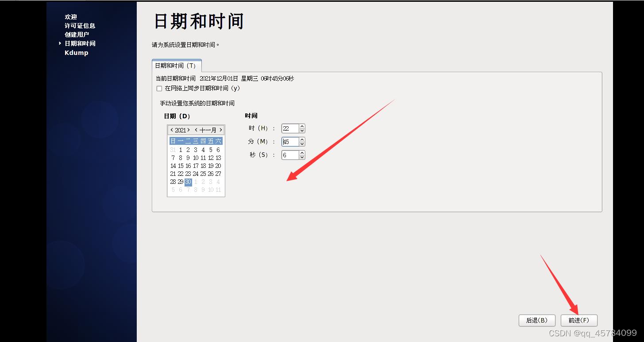Screen dimensions: 644x342
Task: Pick day 12 in the calendar
Action: (x=211, y=158)
